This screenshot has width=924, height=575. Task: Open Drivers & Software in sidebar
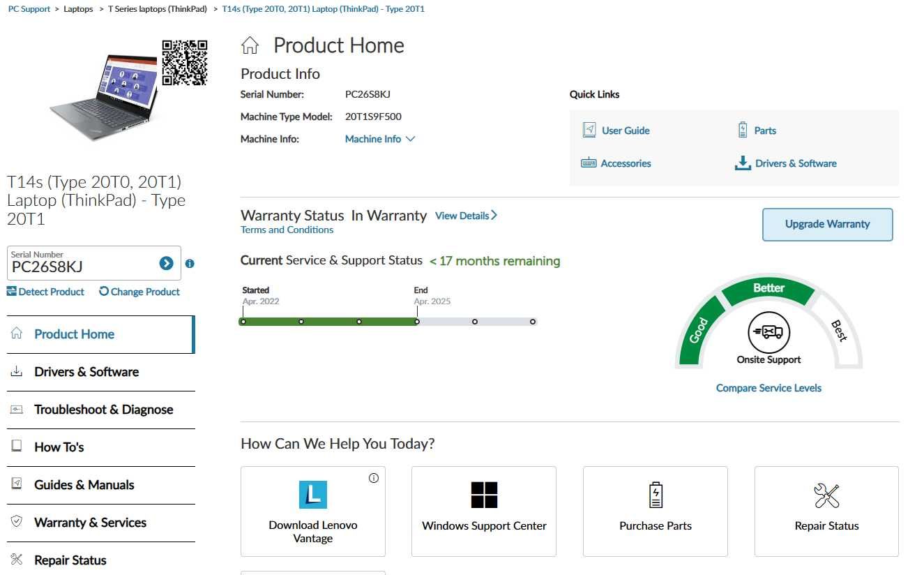click(x=101, y=372)
